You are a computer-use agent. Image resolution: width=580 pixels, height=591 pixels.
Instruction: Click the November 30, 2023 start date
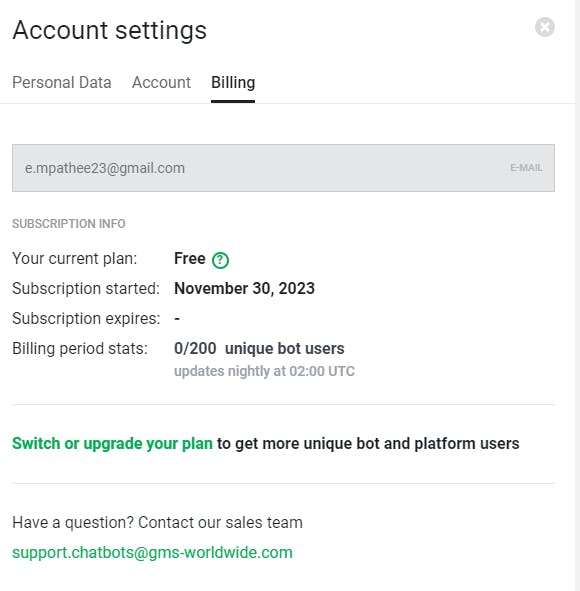[x=244, y=289]
